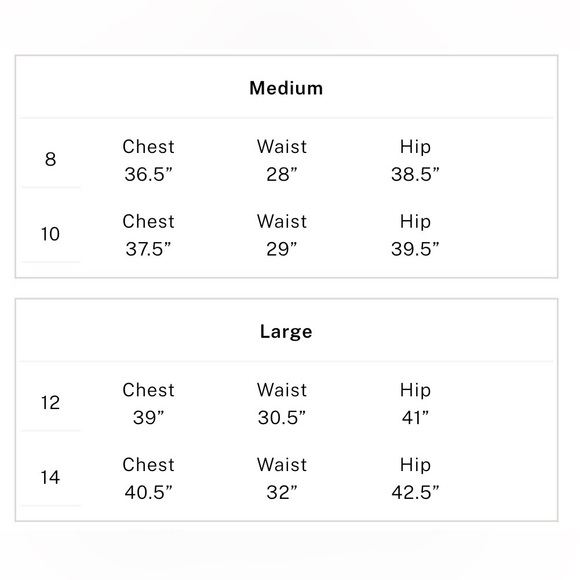
Task: Select Hip 42.5" measurement value
Action: 415,492
